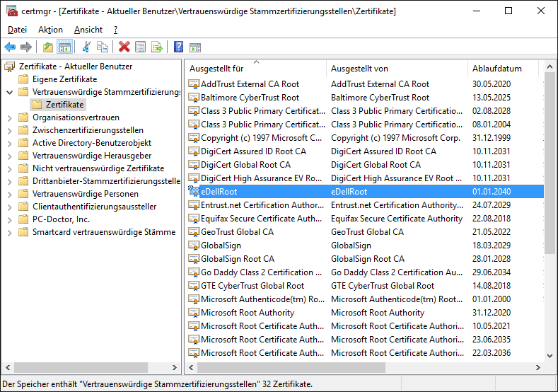Select Go Daddy Class 2 Certification row
This screenshot has height=392, width=558.
pos(366,272)
